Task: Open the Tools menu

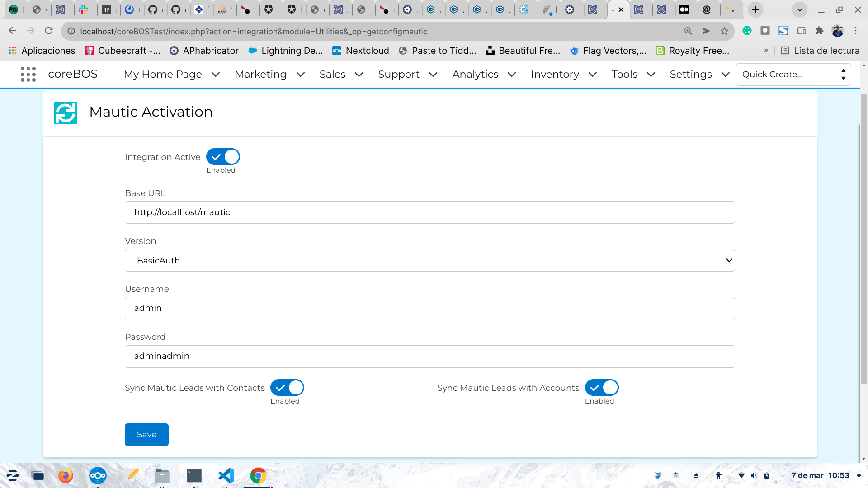Action: 624,74
